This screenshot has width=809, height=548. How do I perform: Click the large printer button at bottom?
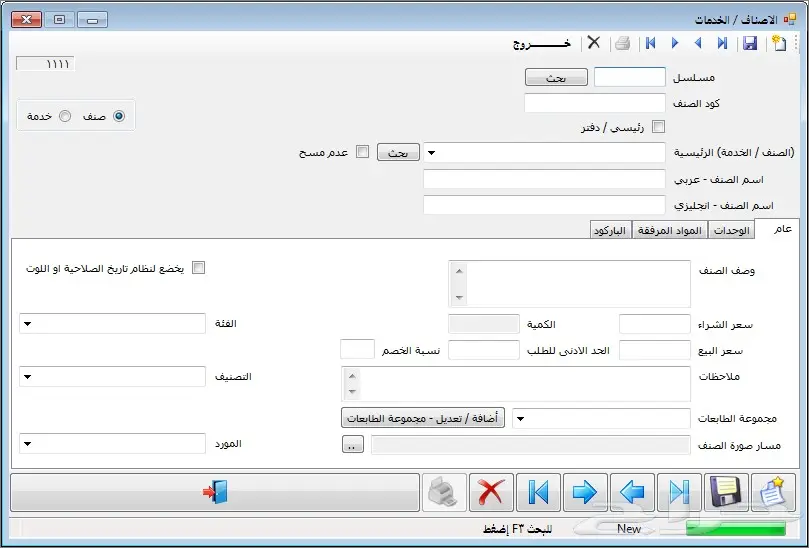(444, 492)
